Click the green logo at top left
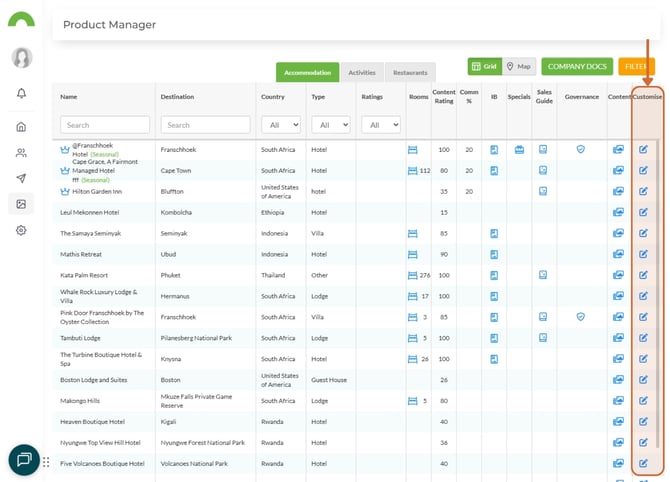Screen dimensions: 670x482 (21, 19)
